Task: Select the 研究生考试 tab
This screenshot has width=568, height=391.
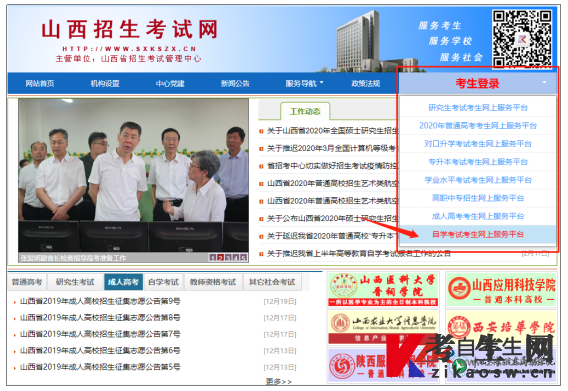Action: tap(75, 282)
